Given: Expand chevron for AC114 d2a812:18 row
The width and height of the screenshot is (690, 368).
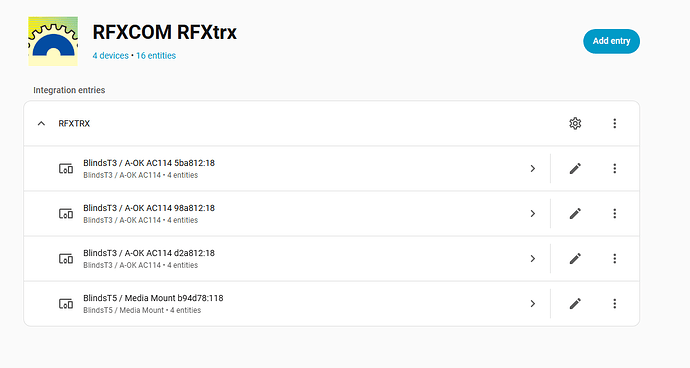Looking at the screenshot, I should pyautogui.click(x=532, y=259).
